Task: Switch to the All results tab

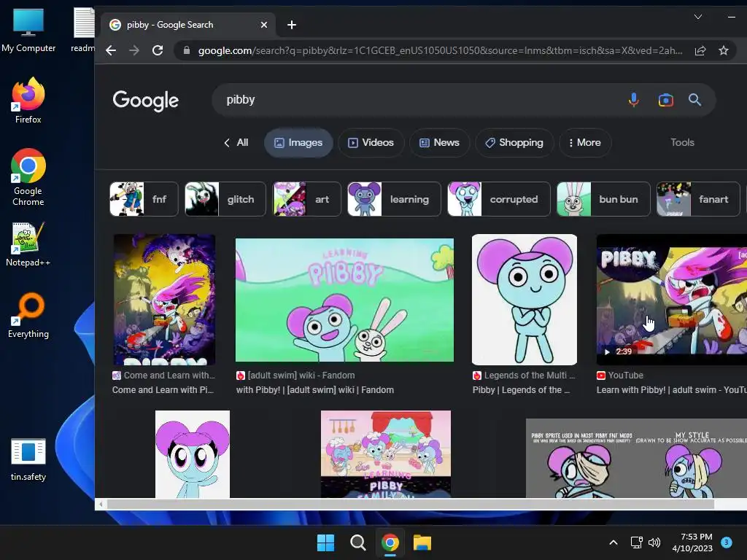Action: click(236, 142)
